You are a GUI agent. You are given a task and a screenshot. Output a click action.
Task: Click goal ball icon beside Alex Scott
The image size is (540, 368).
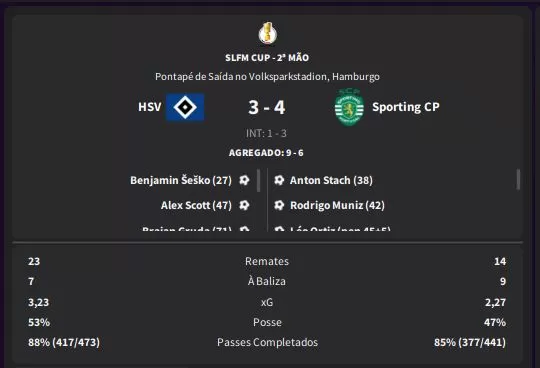[x=244, y=205]
